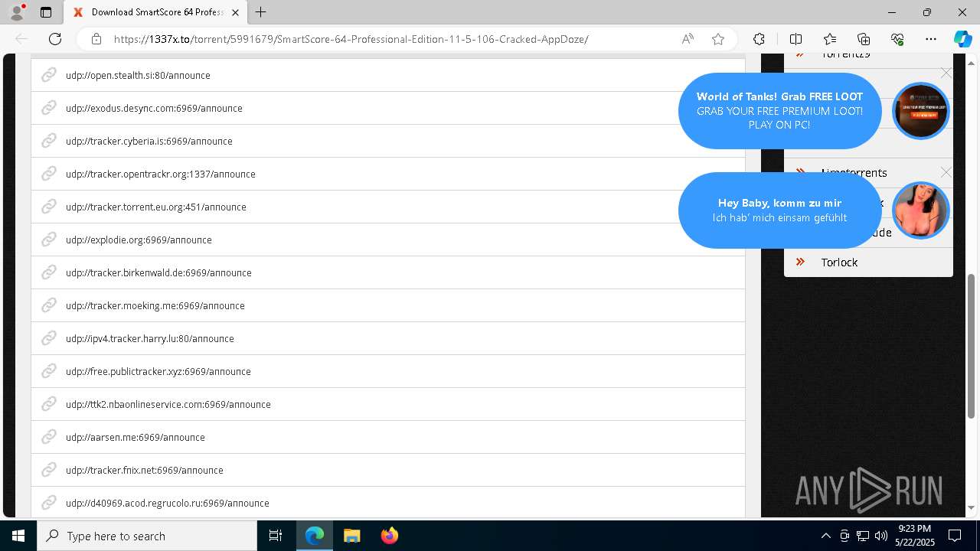Dismiss the Hey Baby notification X
The height and width of the screenshot is (551, 980).
coord(946,172)
